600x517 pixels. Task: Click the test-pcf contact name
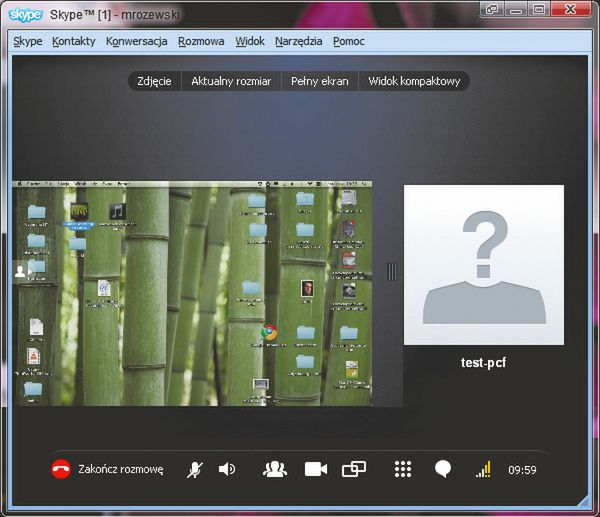point(483,362)
